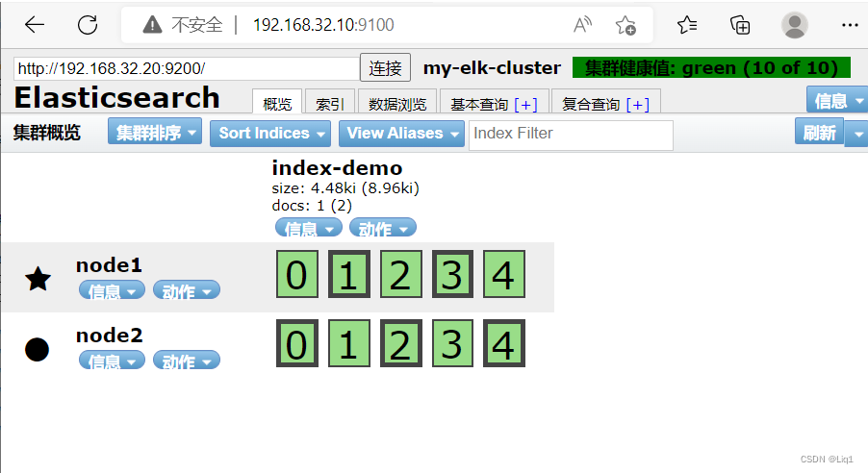Open the top-right 信息 info dropdown

point(837,101)
